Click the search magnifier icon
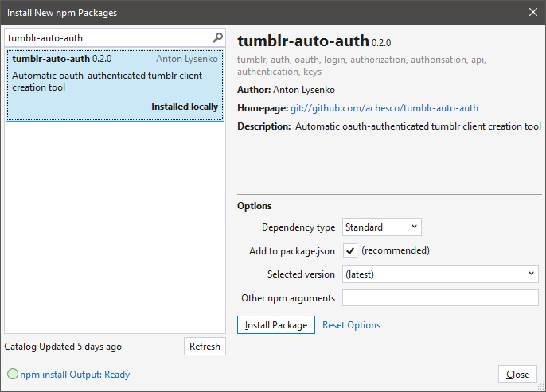 click(x=217, y=37)
